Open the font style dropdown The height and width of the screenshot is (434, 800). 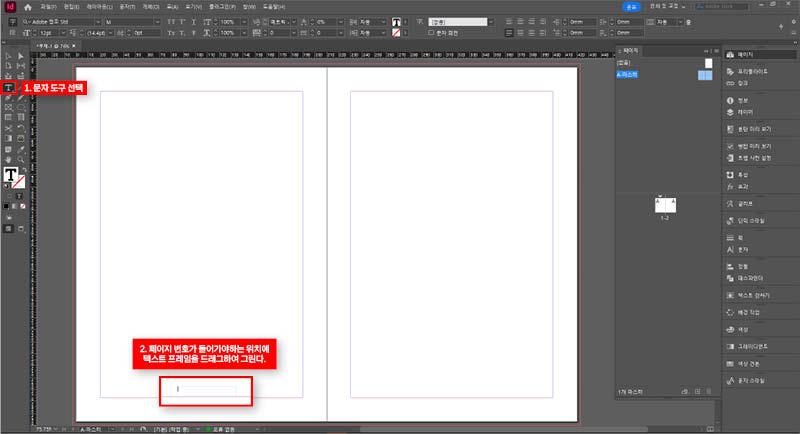click(x=157, y=22)
